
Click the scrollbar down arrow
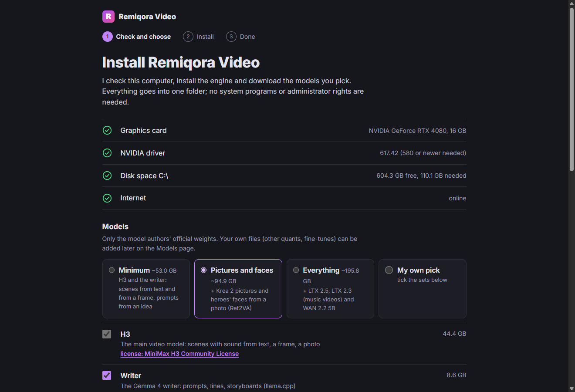(572, 389)
